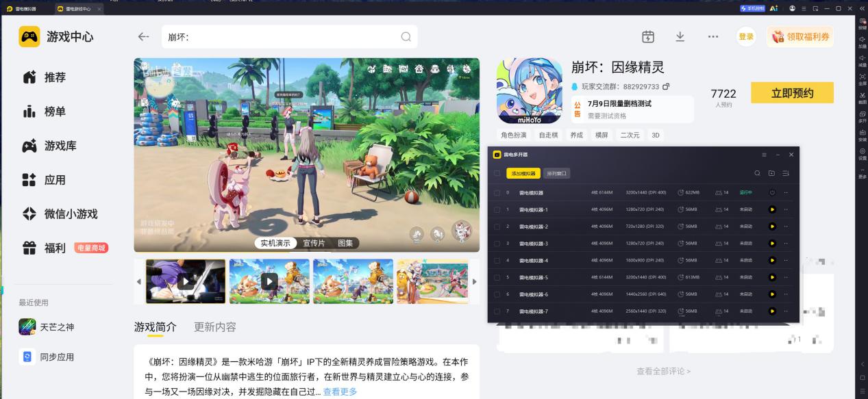868x399 pixels.
Task: Click the 全屏 fullscreen icon in right sidebar
Action: coord(863,78)
